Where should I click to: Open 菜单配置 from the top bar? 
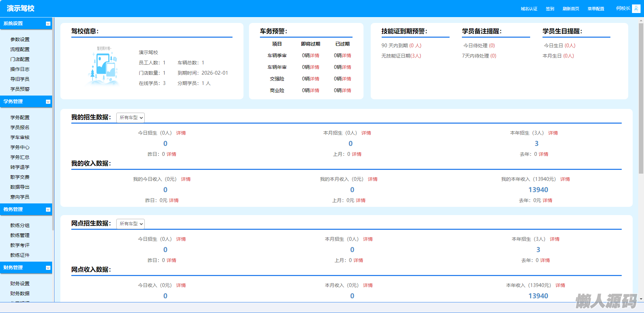click(x=596, y=9)
